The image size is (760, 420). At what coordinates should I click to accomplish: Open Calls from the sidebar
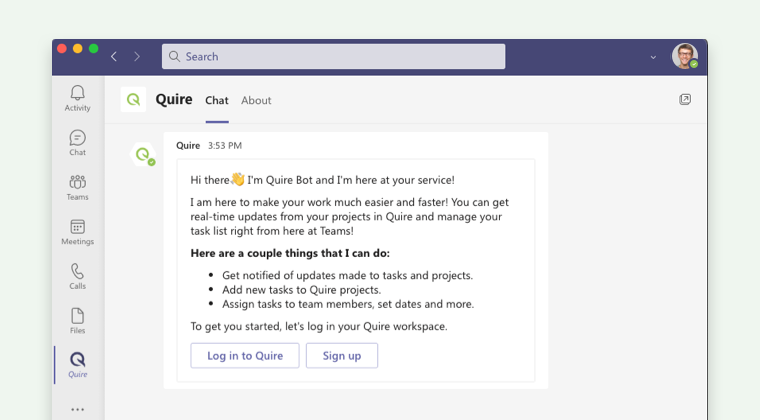click(78, 277)
